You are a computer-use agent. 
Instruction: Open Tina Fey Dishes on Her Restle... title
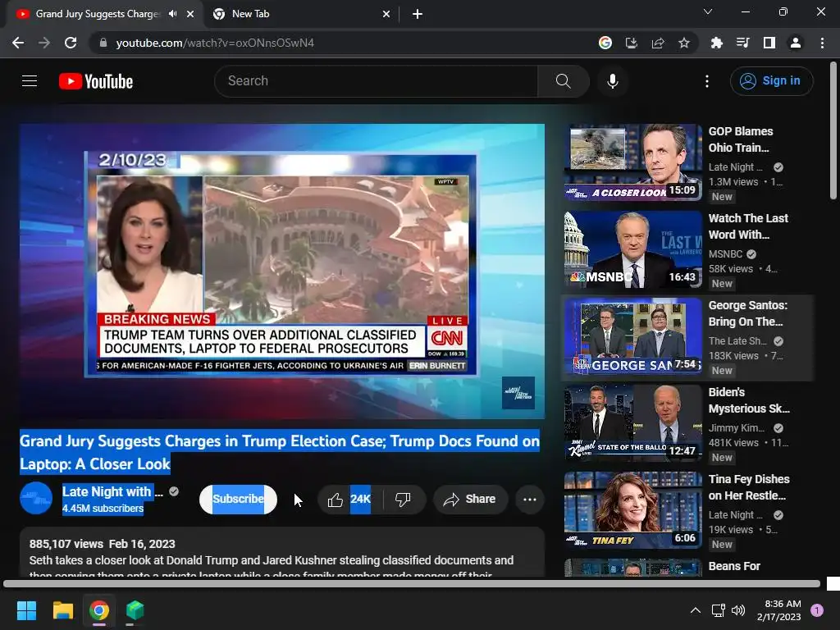[749, 487]
